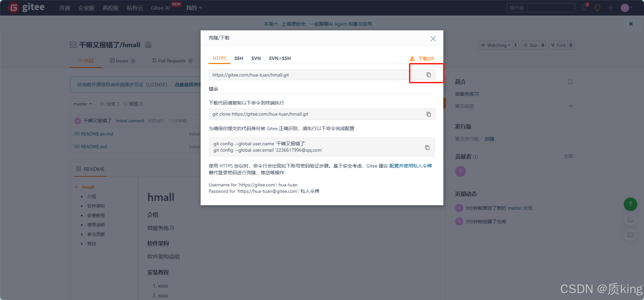Open the AI Agent event announcement
This screenshot has height=300, width=644.
coord(318,24)
